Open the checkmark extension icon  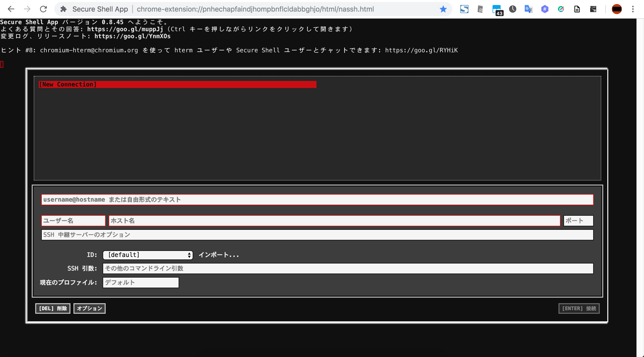pos(561,9)
